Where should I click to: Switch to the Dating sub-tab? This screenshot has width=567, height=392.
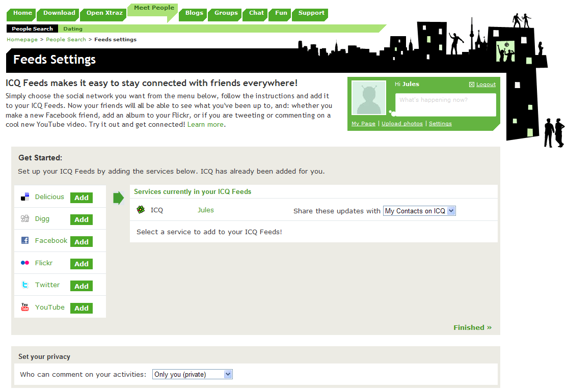[x=73, y=29]
